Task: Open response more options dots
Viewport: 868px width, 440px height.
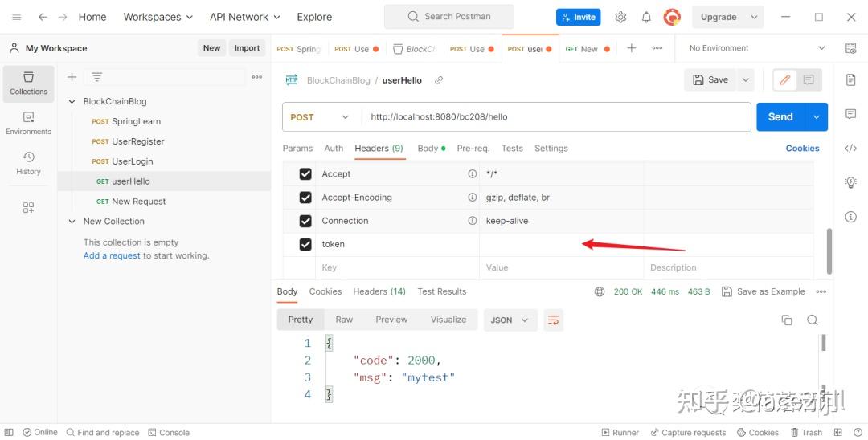Action: 821,291
